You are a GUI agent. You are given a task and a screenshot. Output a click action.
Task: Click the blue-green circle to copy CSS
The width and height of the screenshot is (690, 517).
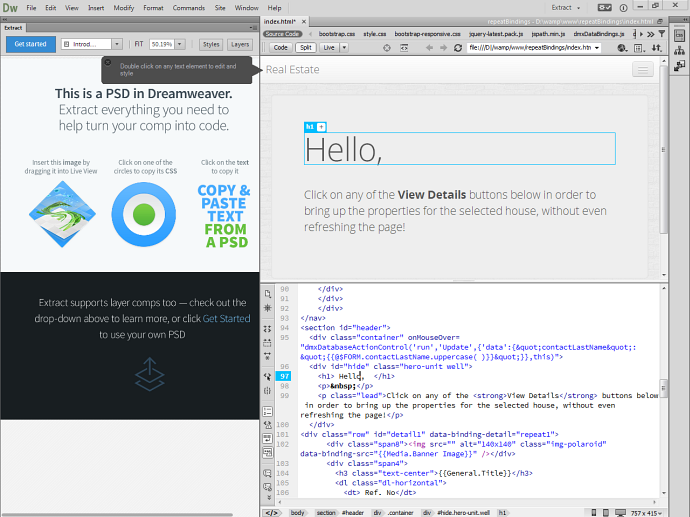(x=143, y=214)
